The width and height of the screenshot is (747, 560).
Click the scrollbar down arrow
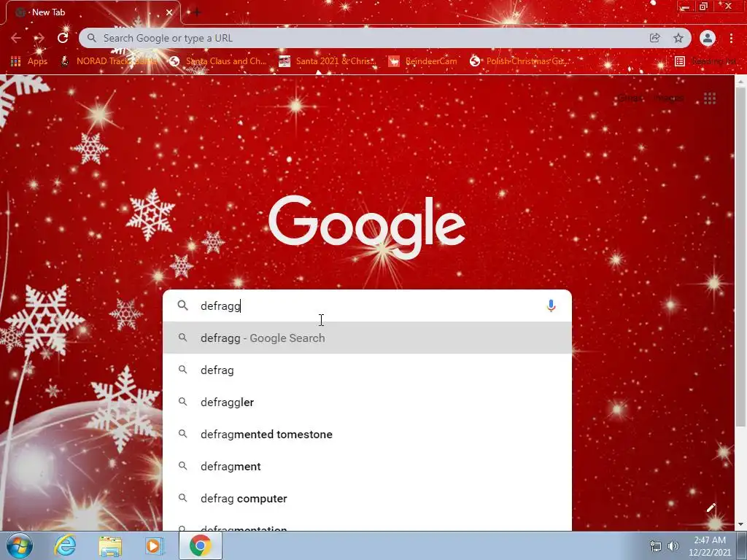click(740, 524)
